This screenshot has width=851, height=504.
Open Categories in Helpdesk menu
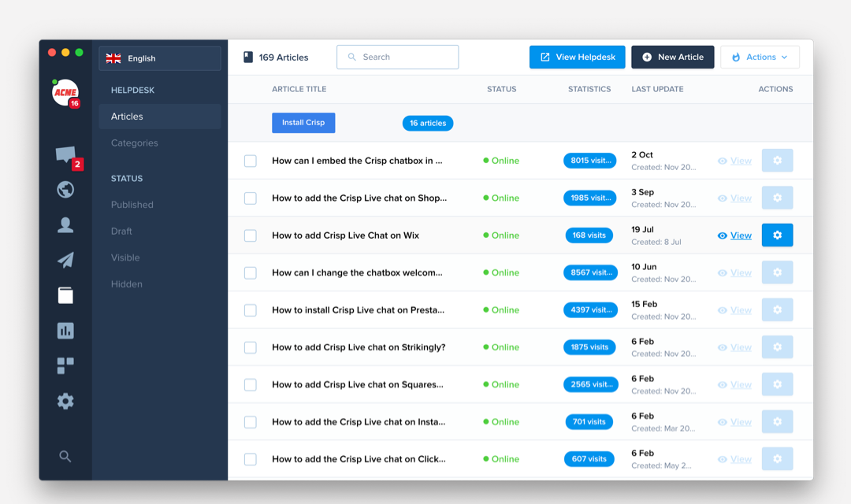tap(135, 143)
